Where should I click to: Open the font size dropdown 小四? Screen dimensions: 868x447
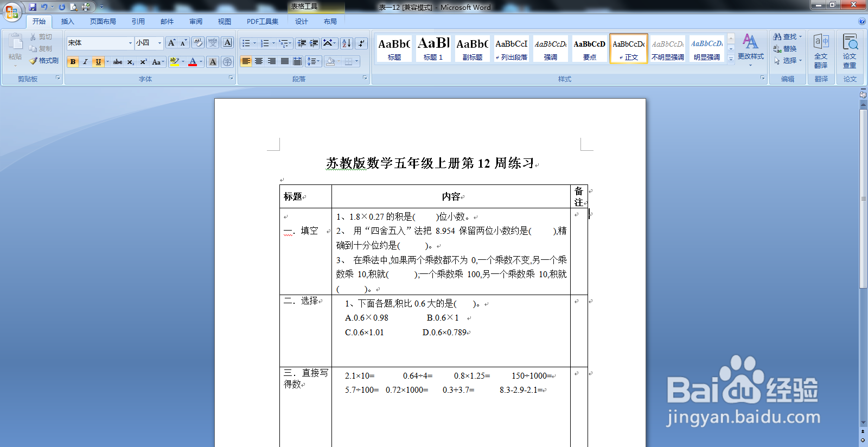coord(159,43)
